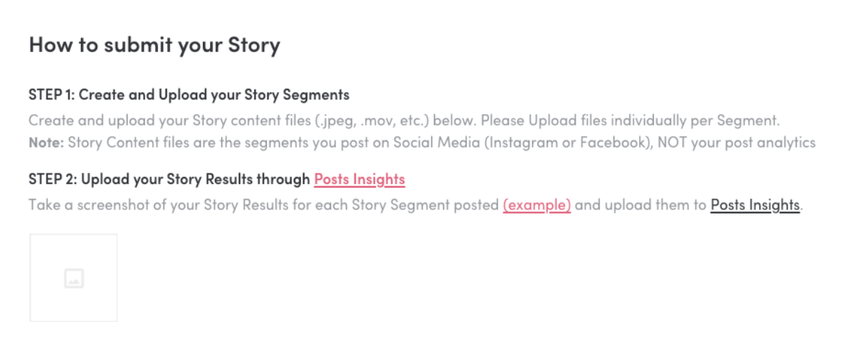Follow the black underlined Posts Insights link
Image resolution: width=868 pixels, height=361 pixels.
[755, 205]
